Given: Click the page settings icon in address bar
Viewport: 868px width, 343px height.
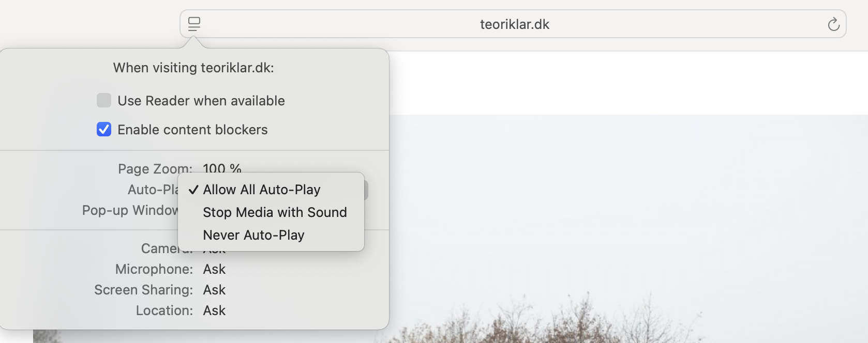Looking at the screenshot, I should click(194, 24).
